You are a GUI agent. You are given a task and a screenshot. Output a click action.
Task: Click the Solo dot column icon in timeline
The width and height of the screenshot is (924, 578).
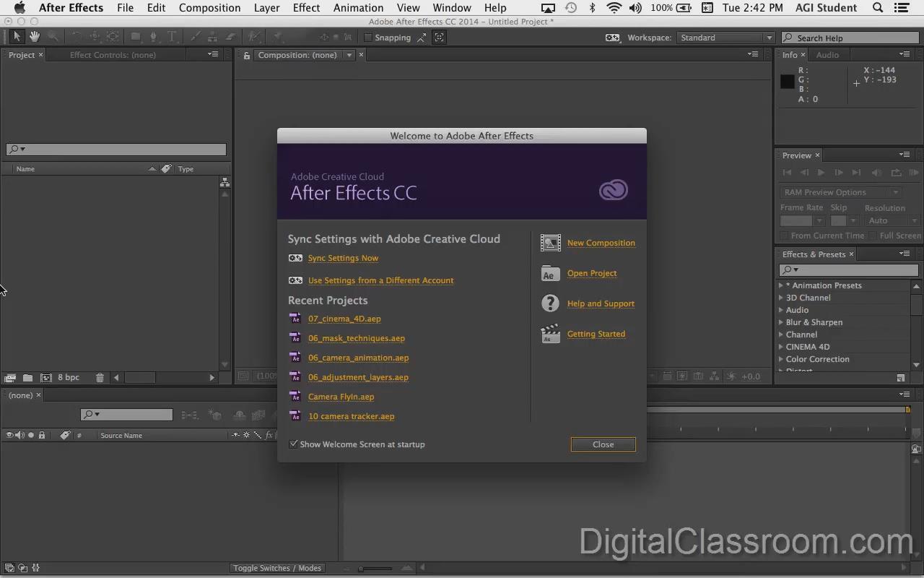[31, 435]
